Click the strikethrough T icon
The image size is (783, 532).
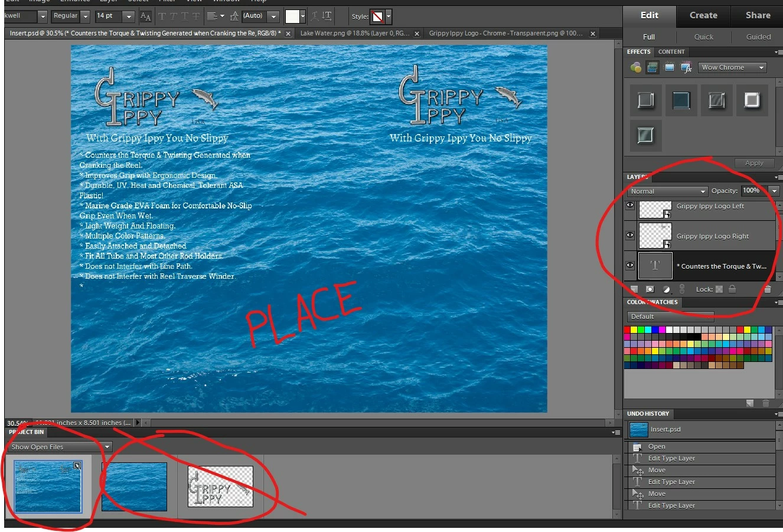point(196,17)
